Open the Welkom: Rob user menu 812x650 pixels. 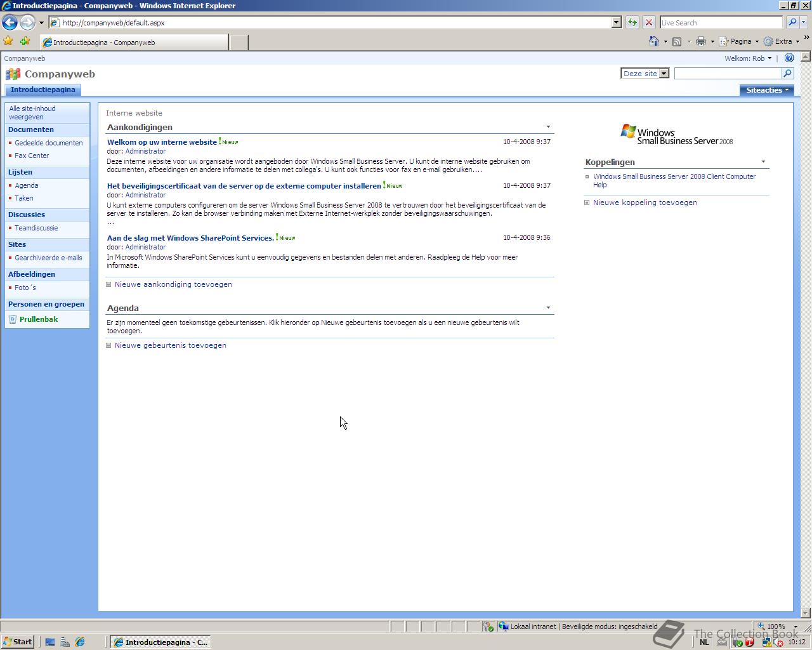748,58
